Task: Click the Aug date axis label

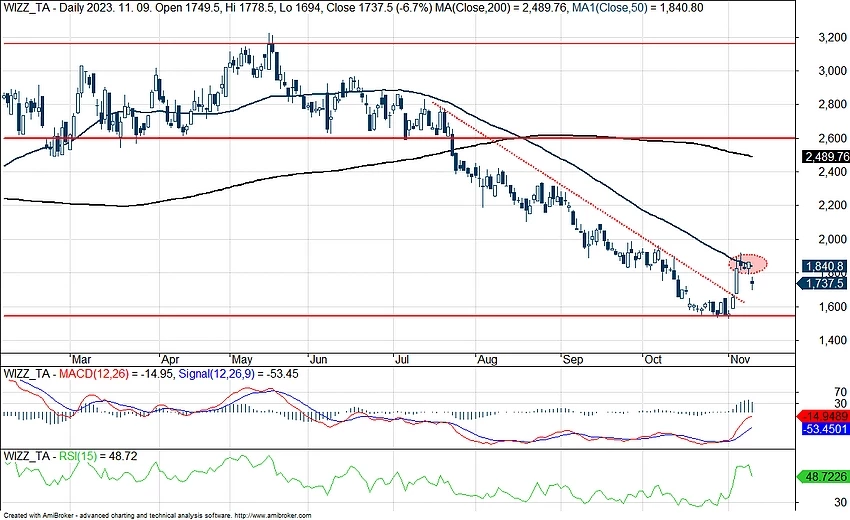Action: pyautogui.click(x=487, y=359)
